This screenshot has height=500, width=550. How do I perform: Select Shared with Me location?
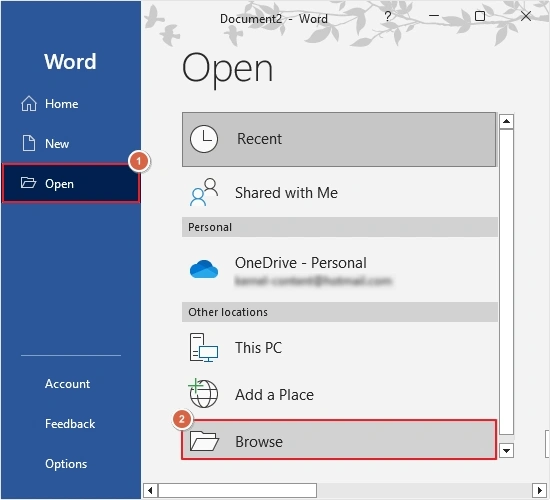point(340,192)
